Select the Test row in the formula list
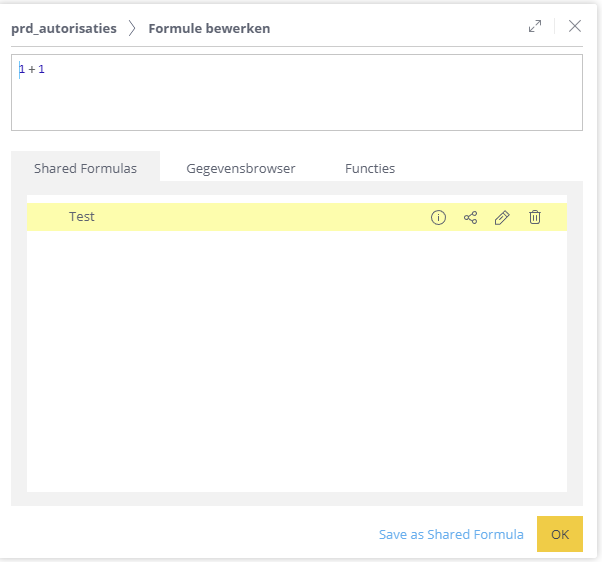Screen dimensions: 602x562 tap(200, 217)
